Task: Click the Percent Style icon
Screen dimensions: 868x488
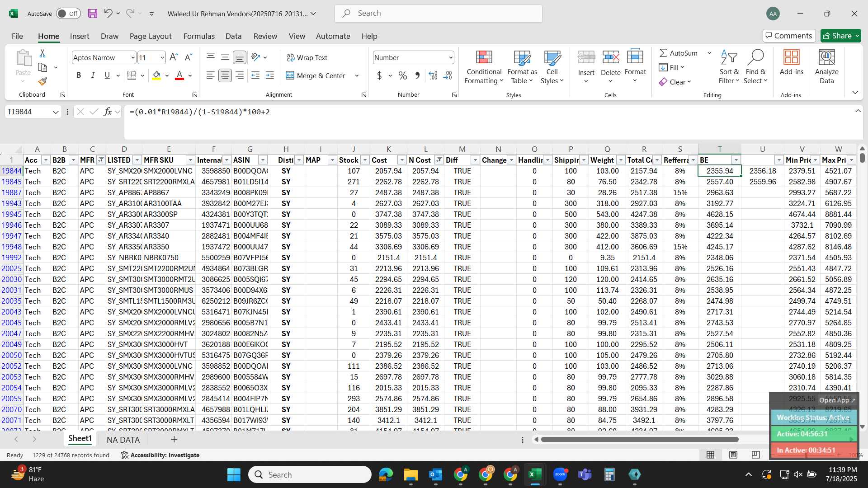Action: [403, 75]
